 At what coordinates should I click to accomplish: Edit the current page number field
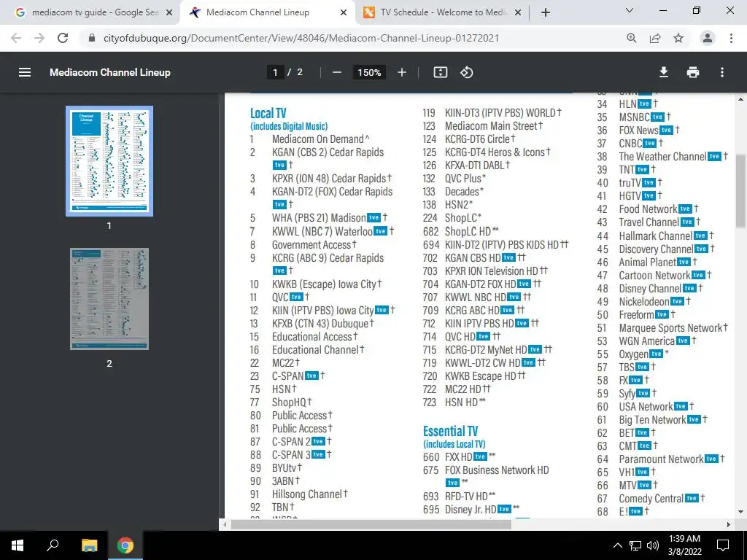(275, 72)
